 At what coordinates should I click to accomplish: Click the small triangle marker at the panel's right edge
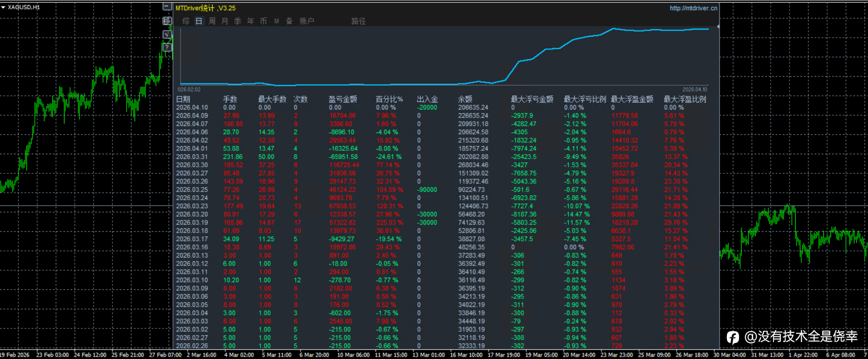718,27
